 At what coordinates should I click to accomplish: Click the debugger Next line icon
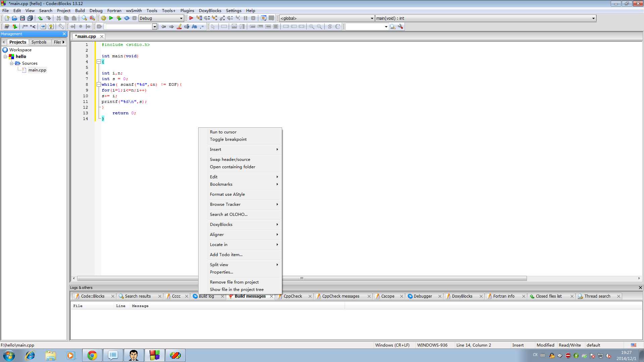207,18
